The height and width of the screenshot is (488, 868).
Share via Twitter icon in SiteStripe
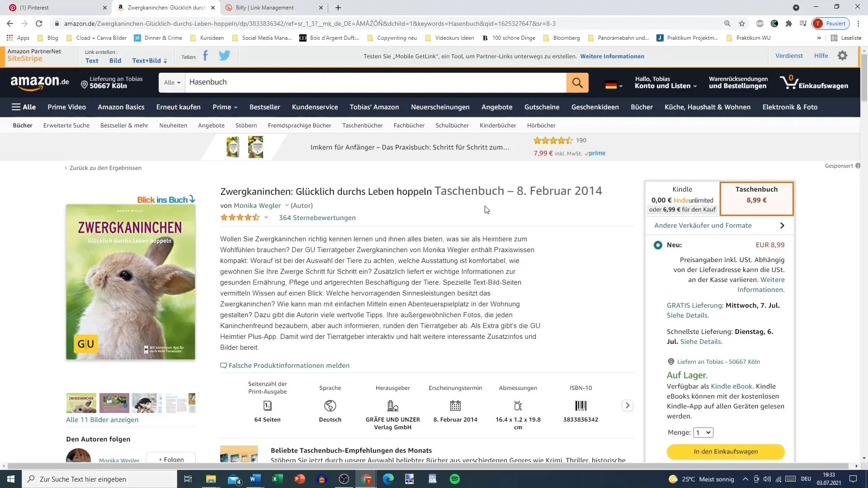224,56
